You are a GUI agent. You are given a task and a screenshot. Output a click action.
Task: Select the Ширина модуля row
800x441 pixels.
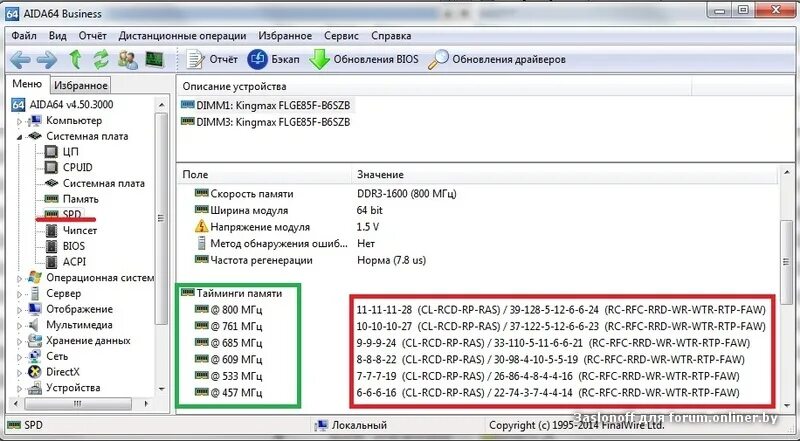coord(477,210)
